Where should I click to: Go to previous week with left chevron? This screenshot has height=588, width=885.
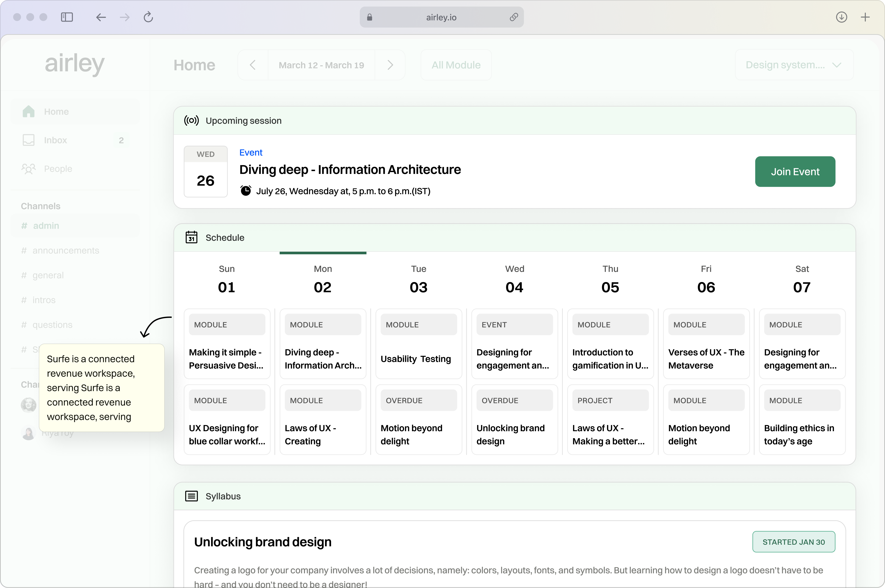click(253, 65)
